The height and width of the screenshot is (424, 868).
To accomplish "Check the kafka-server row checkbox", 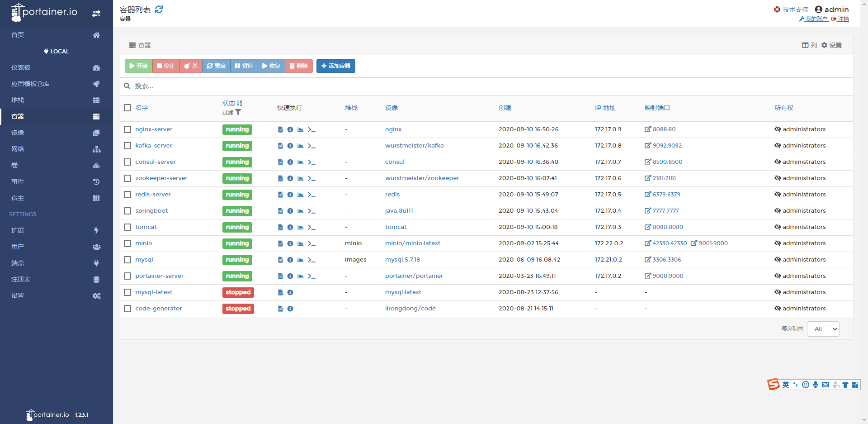I will coord(127,146).
